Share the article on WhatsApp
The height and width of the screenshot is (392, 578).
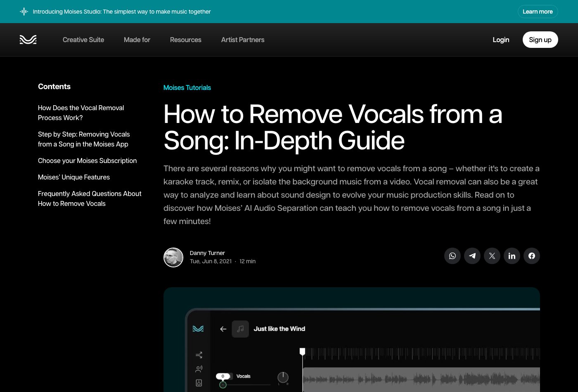(x=452, y=256)
